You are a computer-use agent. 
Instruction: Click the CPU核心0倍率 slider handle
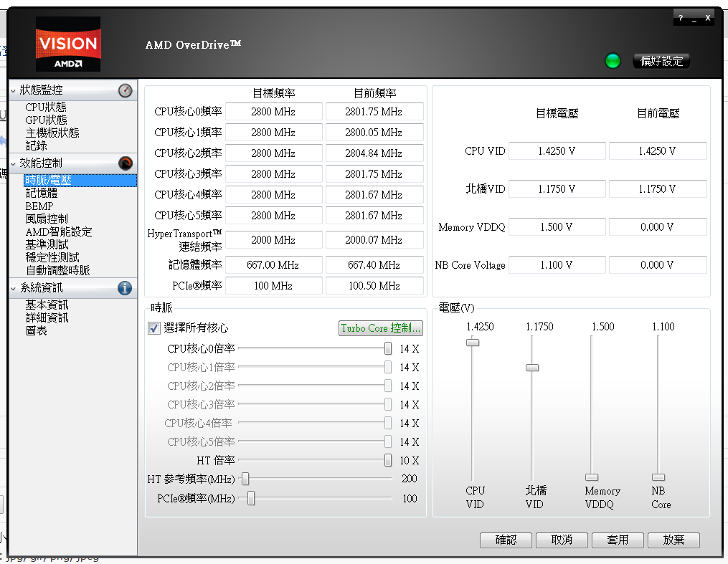coord(388,348)
